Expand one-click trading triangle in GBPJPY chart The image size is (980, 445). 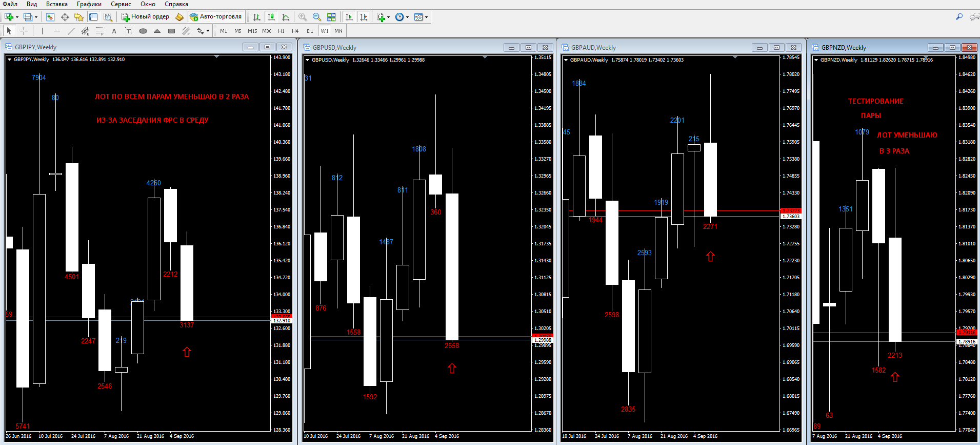(x=10, y=60)
